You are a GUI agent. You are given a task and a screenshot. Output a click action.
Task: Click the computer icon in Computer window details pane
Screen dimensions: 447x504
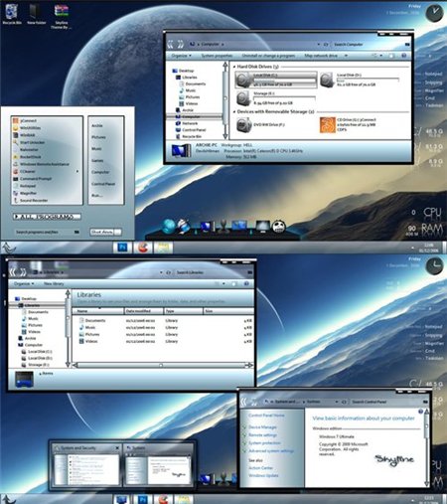click(x=181, y=151)
